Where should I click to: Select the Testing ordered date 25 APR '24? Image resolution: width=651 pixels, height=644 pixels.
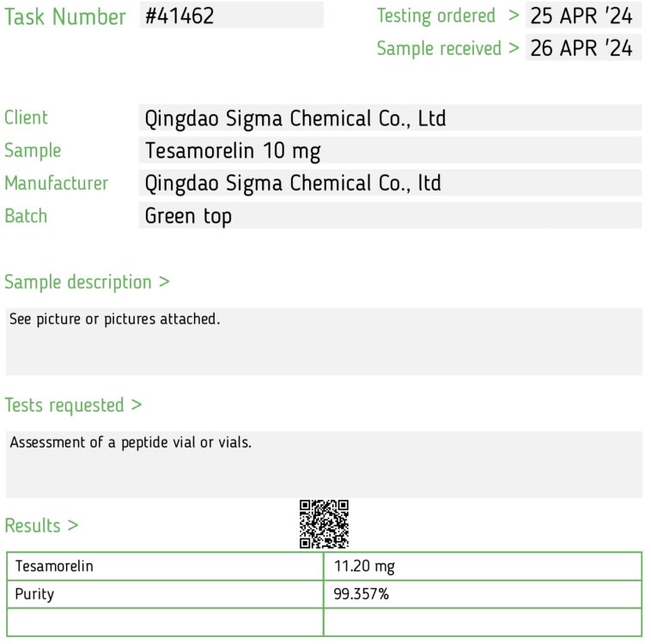pos(583,15)
